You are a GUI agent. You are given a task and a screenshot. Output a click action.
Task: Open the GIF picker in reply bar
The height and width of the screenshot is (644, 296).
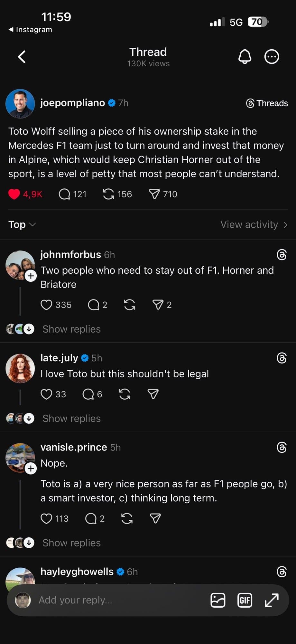tap(245, 600)
